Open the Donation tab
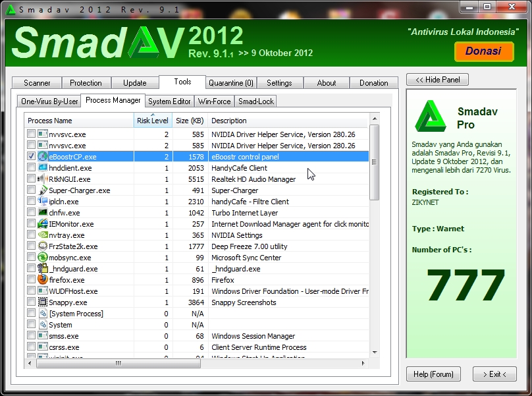Image resolution: width=532 pixels, height=396 pixels. click(x=373, y=83)
